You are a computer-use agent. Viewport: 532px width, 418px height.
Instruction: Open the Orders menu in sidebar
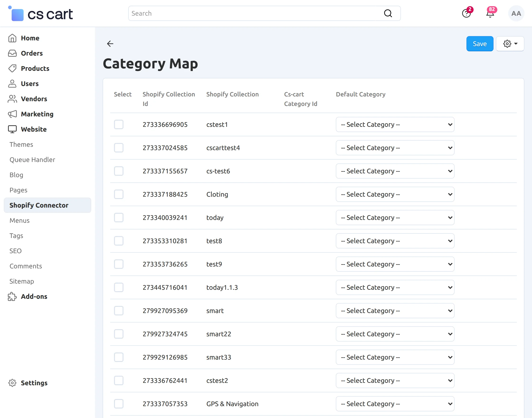pyautogui.click(x=32, y=53)
